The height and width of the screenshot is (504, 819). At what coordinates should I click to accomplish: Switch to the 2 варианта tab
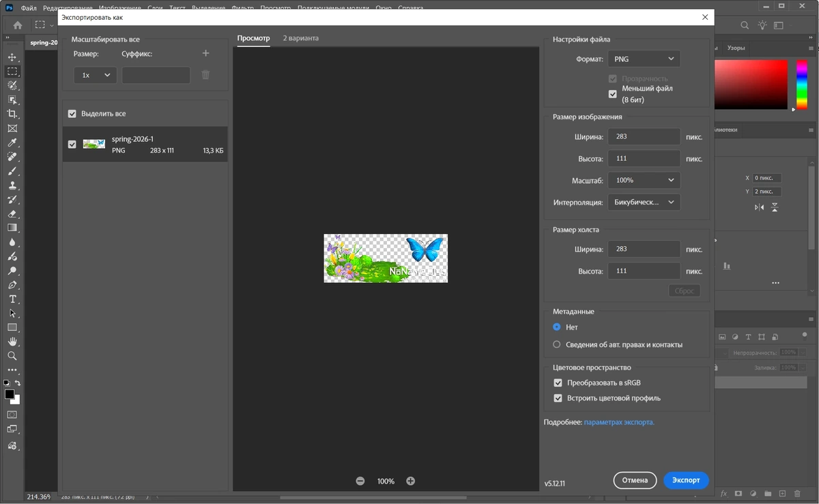[x=301, y=38]
